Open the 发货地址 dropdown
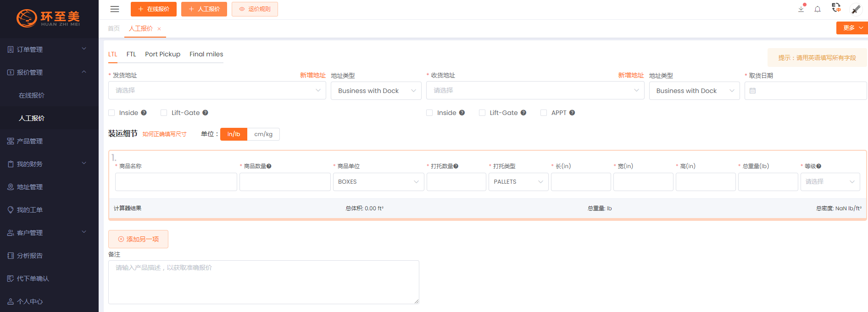This screenshot has width=868, height=312. [217, 91]
